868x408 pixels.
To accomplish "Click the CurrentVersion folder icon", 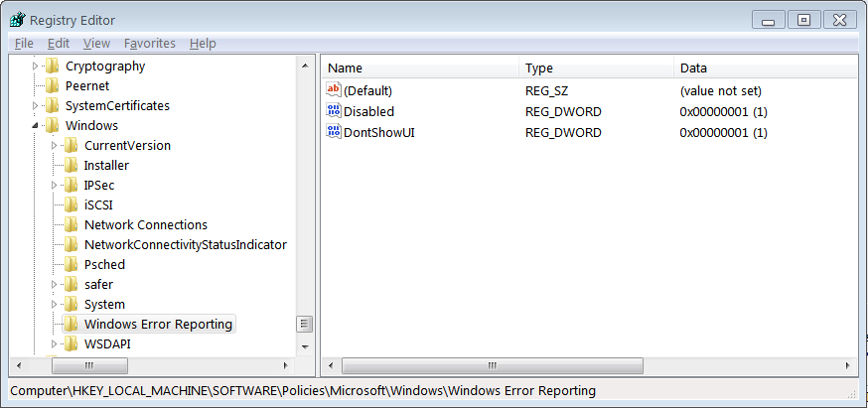I will pos(71,146).
